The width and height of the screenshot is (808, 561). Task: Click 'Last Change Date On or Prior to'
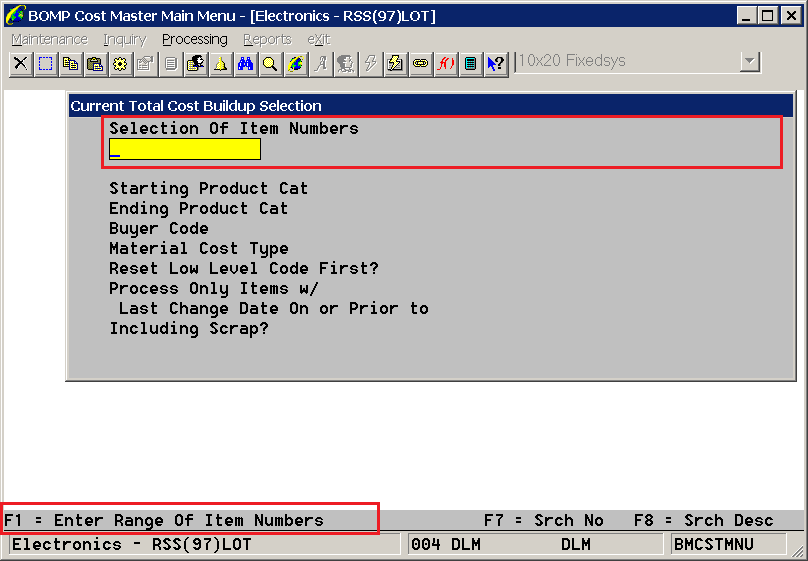coord(274,309)
